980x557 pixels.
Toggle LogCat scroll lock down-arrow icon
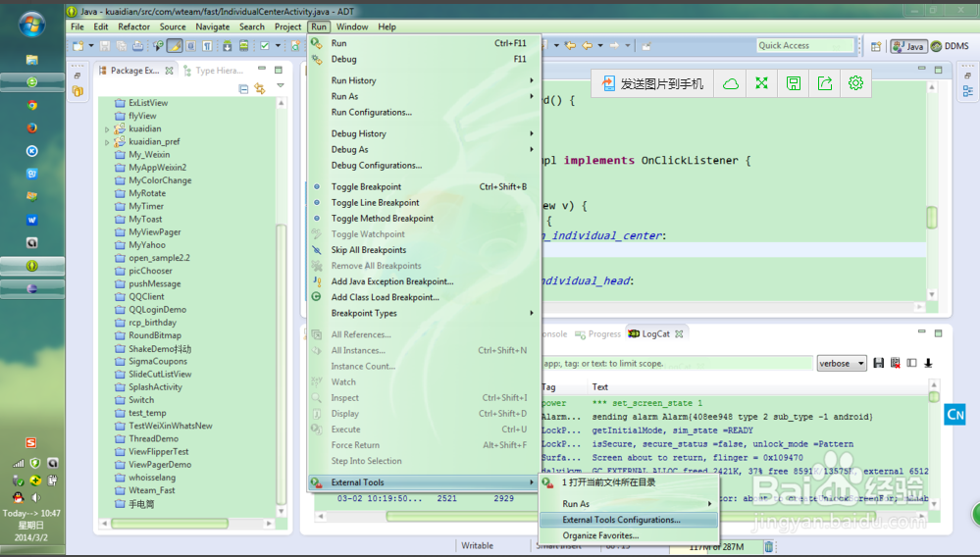coord(928,363)
